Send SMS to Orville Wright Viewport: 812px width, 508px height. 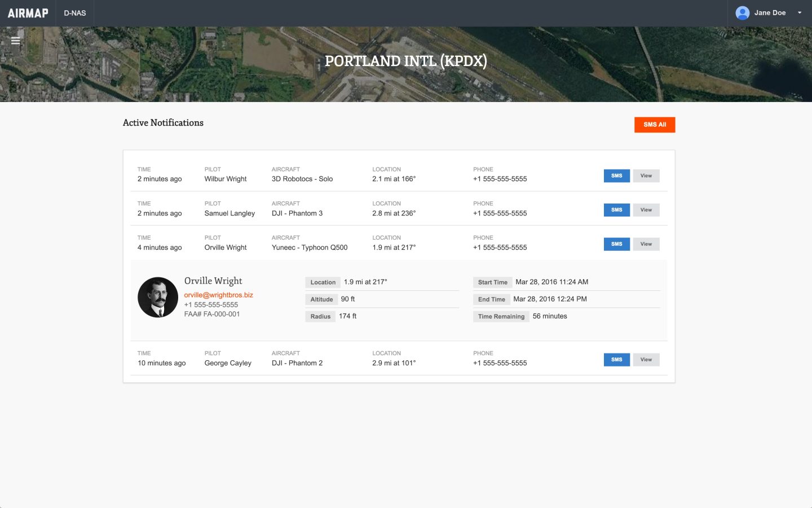pos(616,244)
